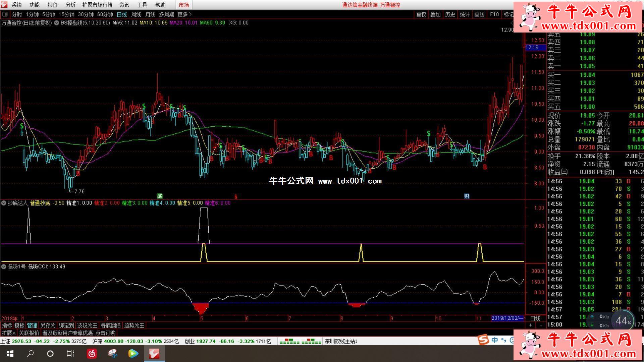The image size is (644, 362).
Task: Open NetEase Cloud Music taskbar icon
Action: (x=92, y=354)
